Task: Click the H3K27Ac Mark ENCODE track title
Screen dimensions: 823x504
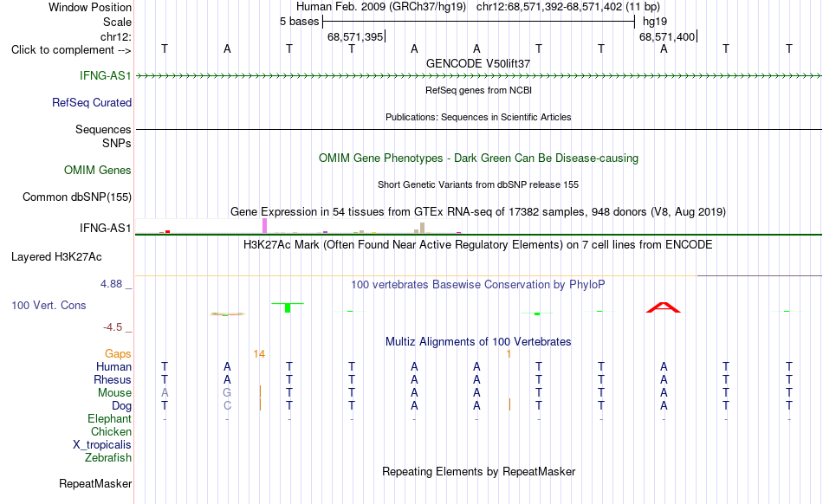Action: (478, 245)
